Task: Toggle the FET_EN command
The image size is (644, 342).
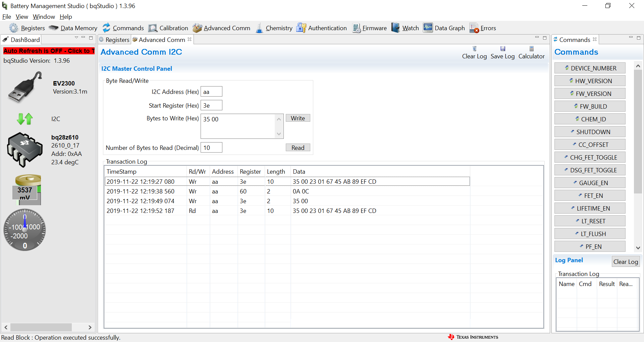Action: pyautogui.click(x=590, y=195)
